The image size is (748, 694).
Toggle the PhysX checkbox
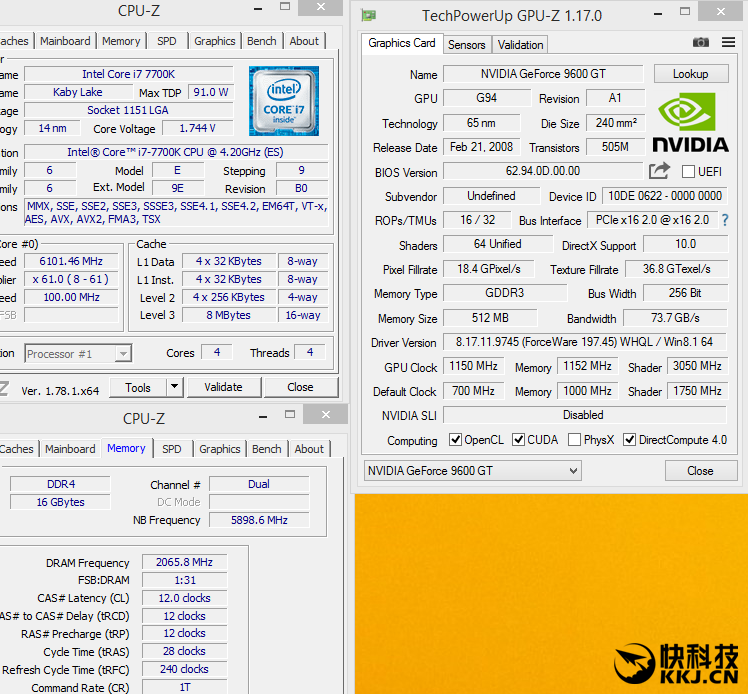(574, 440)
